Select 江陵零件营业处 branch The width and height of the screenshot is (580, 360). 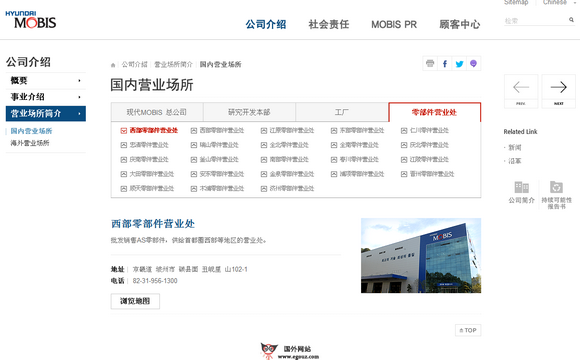click(429, 160)
